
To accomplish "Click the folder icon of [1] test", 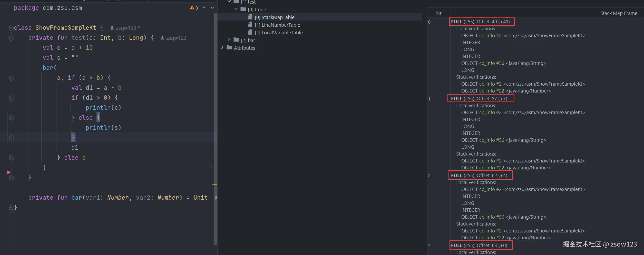I will pyautogui.click(x=236, y=2).
